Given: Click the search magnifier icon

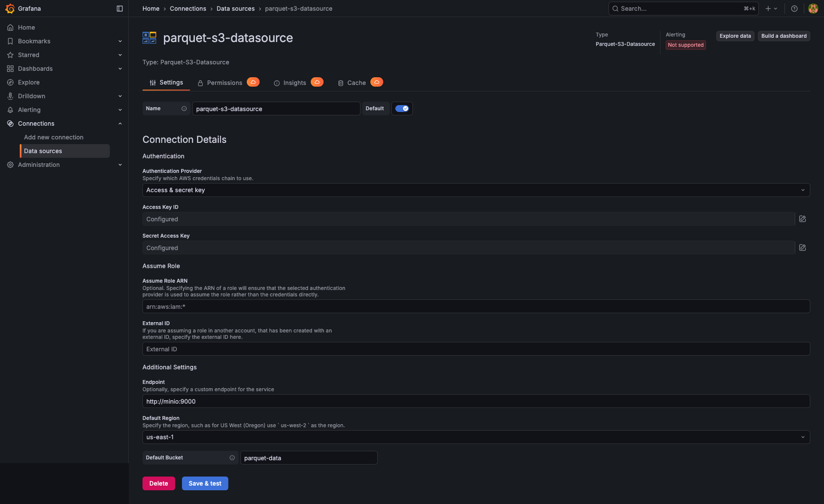Looking at the screenshot, I should [615, 9].
